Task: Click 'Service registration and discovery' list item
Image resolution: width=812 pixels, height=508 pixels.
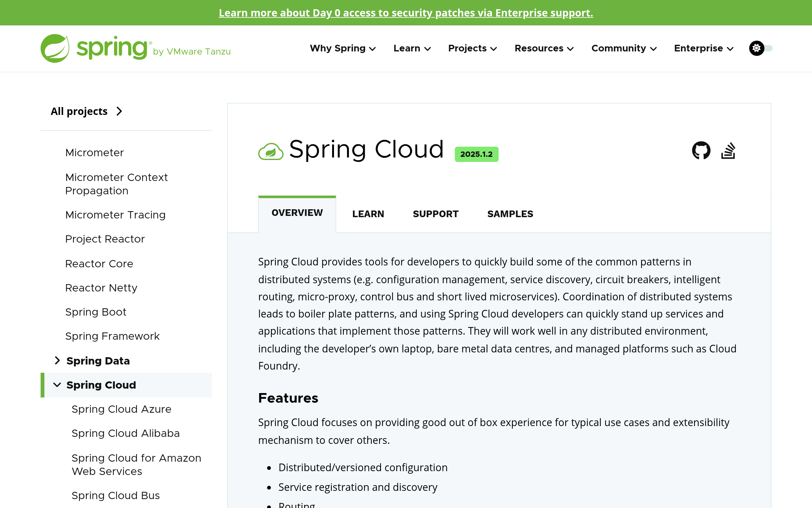Action: [358, 487]
